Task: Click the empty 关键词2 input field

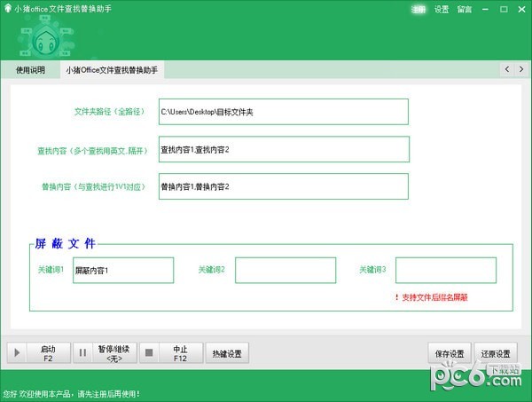Action: pyautogui.click(x=286, y=271)
